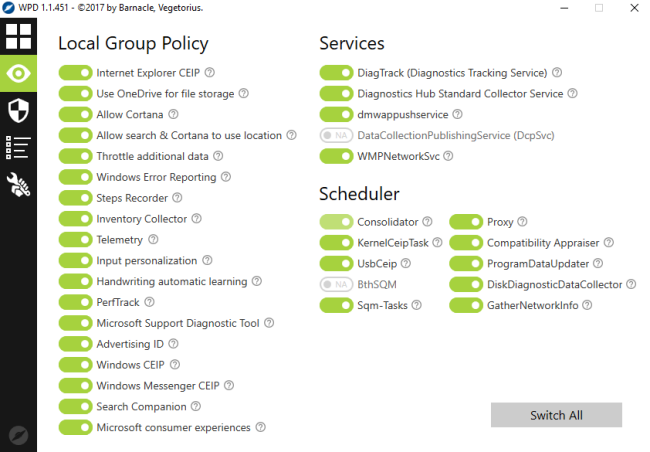Image resolution: width=650 pixels, height=452 pixels.
Task: Show help icon for Telemetry
Action: tap(153, 239)
